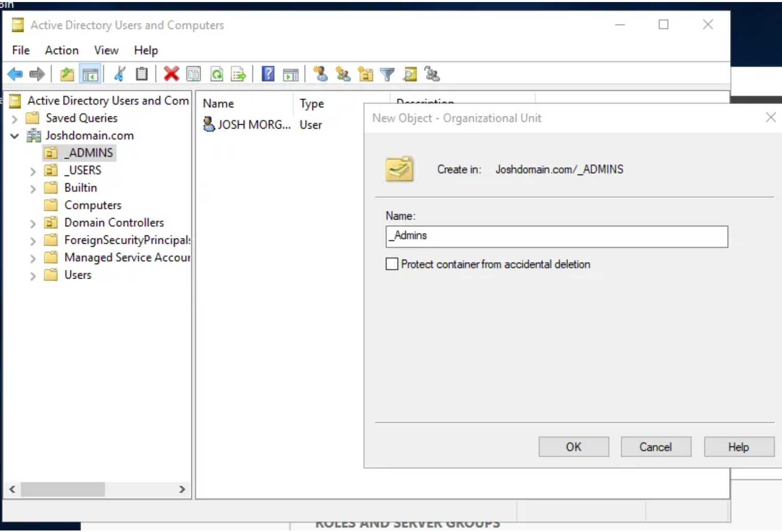Click the Paste clipboard icon
The image size is (782, 532).
tap(142, 74)
